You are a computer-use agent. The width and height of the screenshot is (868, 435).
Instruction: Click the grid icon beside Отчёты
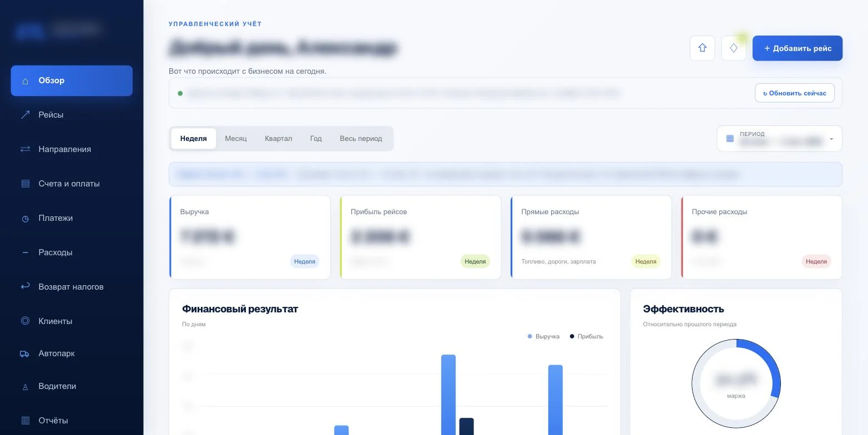click(25, 421)
